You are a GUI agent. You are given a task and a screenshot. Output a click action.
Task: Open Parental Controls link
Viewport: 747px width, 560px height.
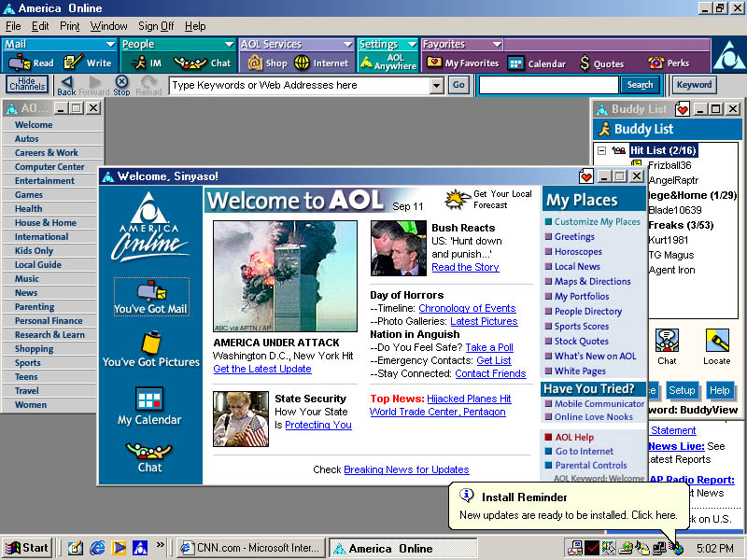click(591, 465)
